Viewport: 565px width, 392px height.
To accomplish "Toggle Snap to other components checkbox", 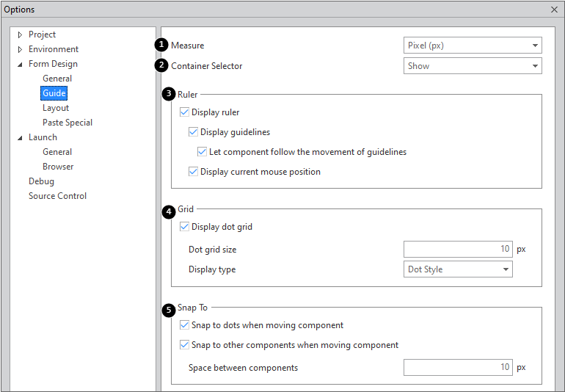I will coord(184,345).
